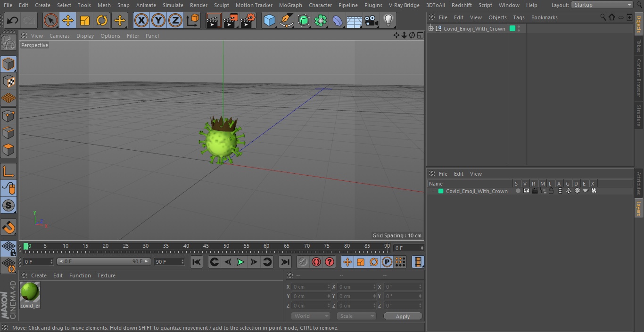Screen dimensions: 644x332
Task: Open the Scale mode dropdown
Action: [x=356, y=316]
